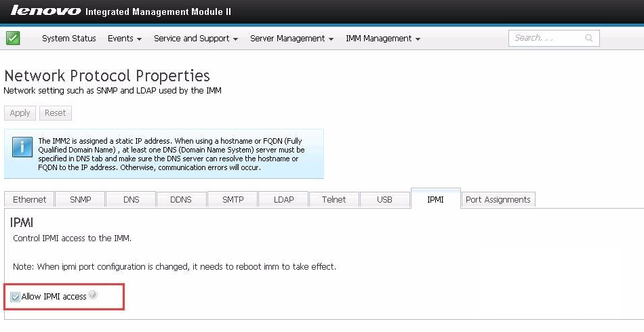This screenshot has width=644, height=332.
Task: Go to System Status page
Action: [x=69, y=39]
